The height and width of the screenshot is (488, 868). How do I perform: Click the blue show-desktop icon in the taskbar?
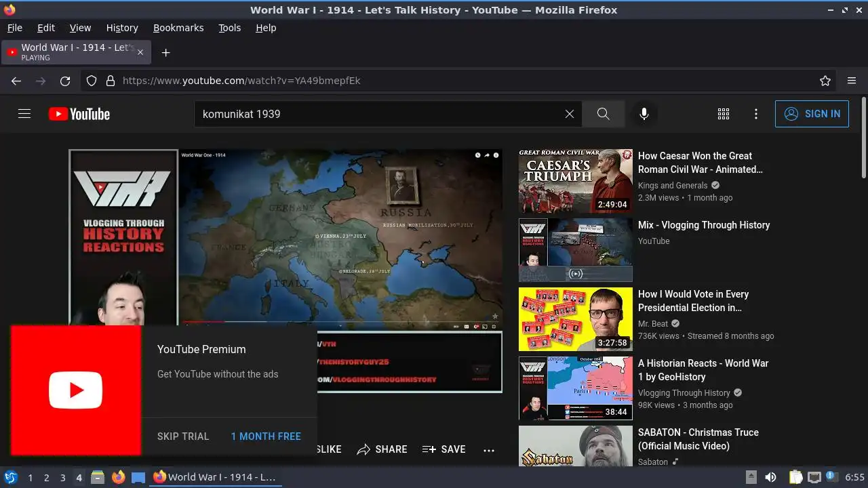[138, 477]
